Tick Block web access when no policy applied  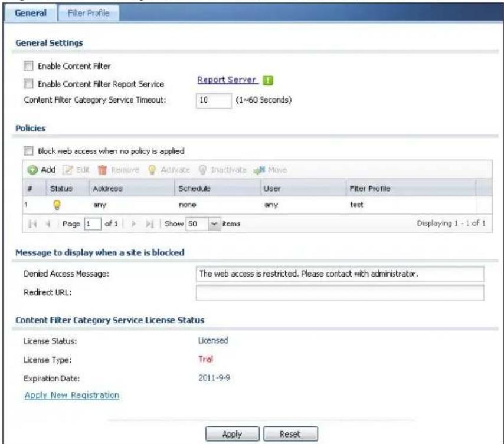(28, 150)
